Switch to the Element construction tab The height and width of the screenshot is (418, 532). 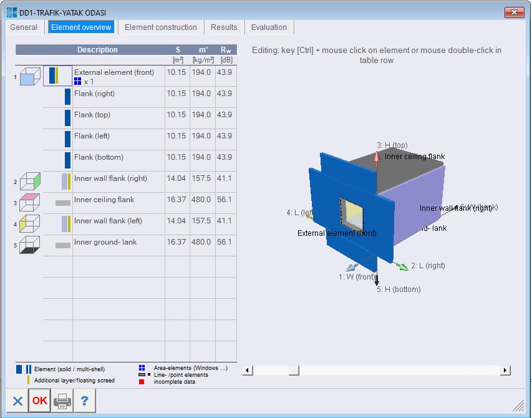[x=160, y=27]
